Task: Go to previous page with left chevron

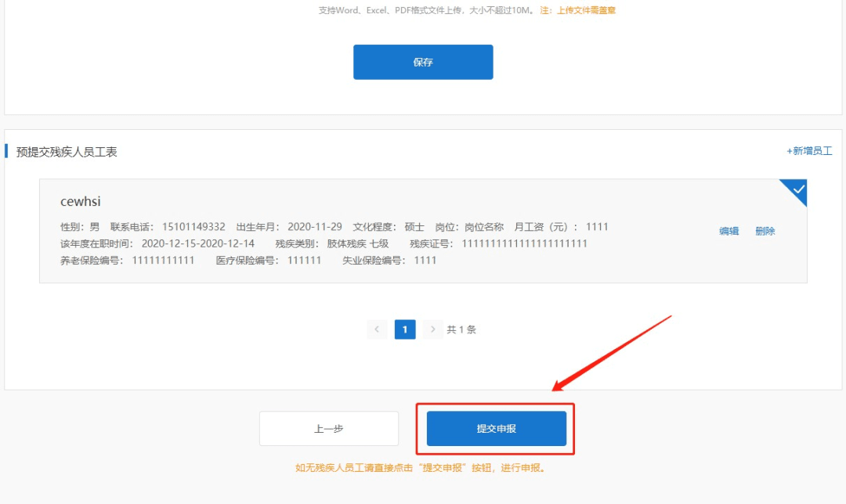Action: pyautogui.click(x=377, y=329)
